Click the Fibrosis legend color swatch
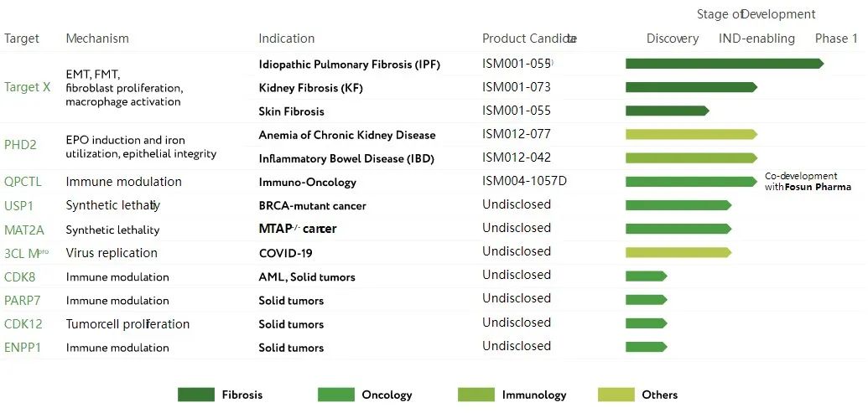Viewport: 868px width, 413px height. (x=195, y=395)
